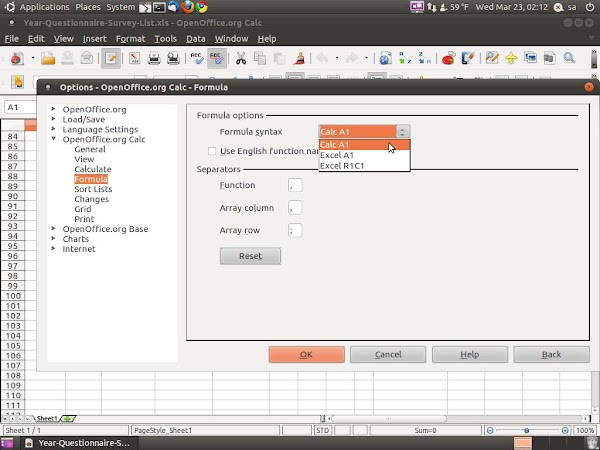Viewport: 600px width, 450px height.
Task: Launch Terminal from the top panel
Action: (x=159, y=7)
